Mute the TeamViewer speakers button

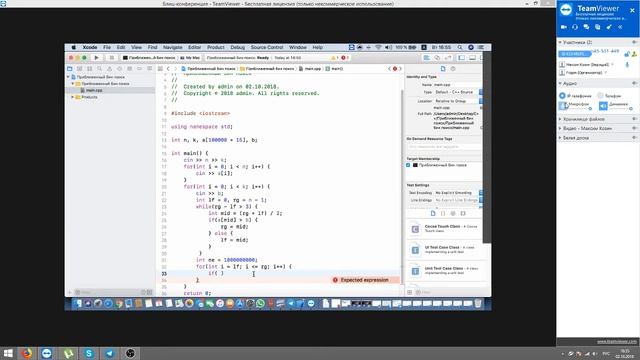tap(603, 106)
